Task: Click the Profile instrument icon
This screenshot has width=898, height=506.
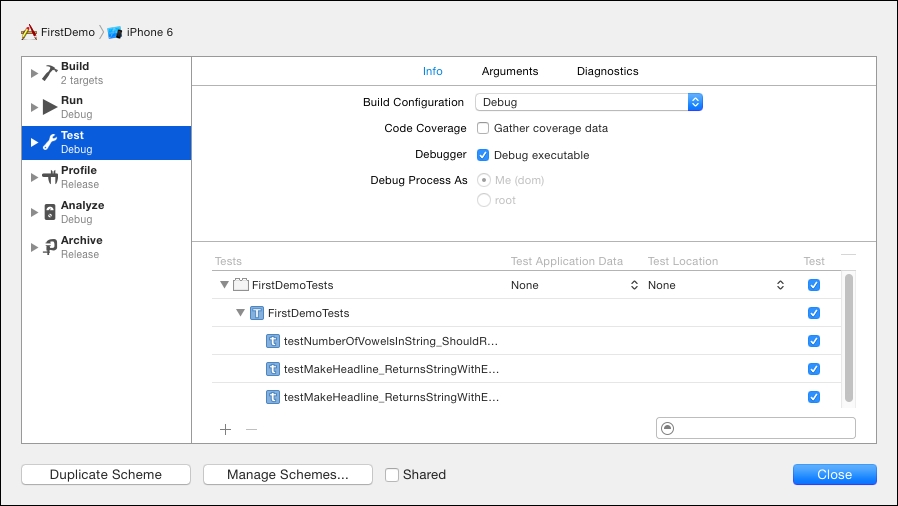Action: point(50,177)
